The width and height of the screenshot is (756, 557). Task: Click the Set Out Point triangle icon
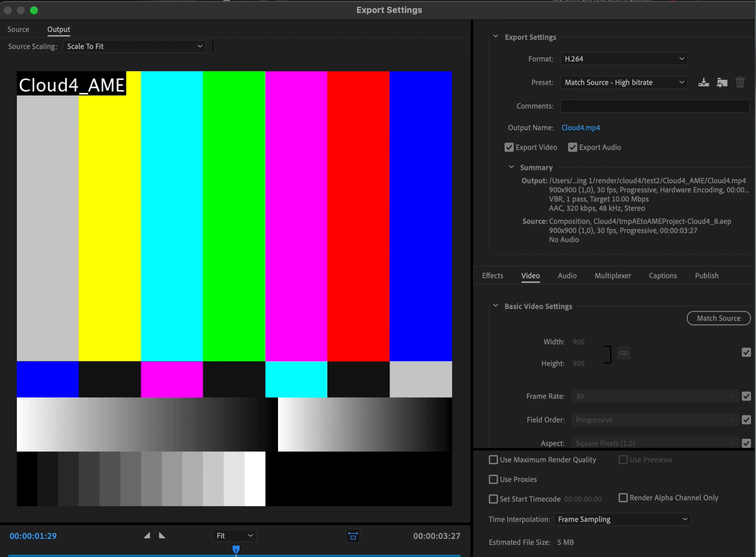[x=162, y=535]
